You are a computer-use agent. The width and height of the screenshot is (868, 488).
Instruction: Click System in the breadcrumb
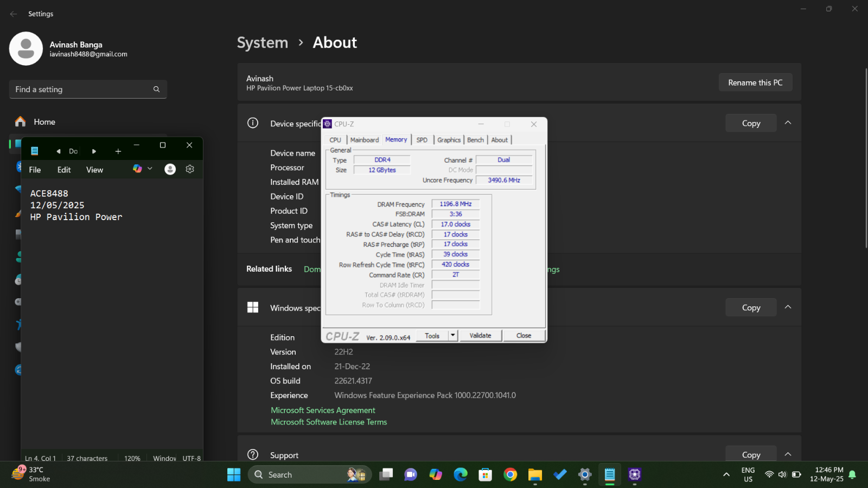point(263,42)
